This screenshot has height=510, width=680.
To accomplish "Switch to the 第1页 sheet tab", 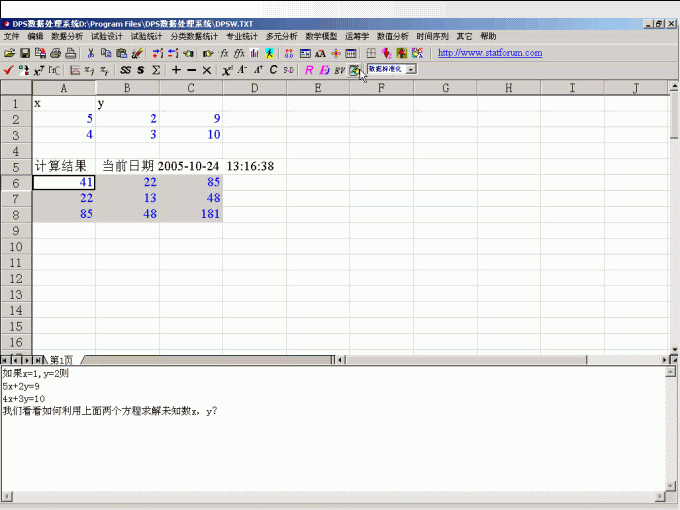I will (61, 360).
